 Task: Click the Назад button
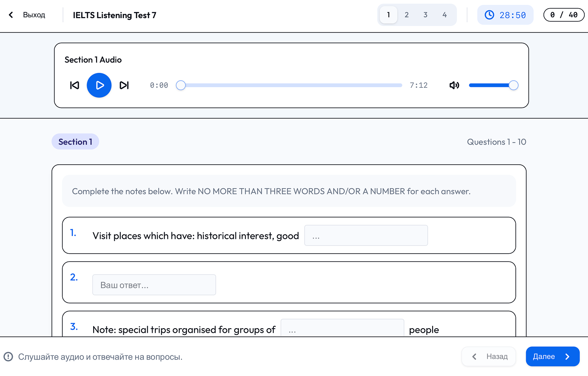[489, 357]
